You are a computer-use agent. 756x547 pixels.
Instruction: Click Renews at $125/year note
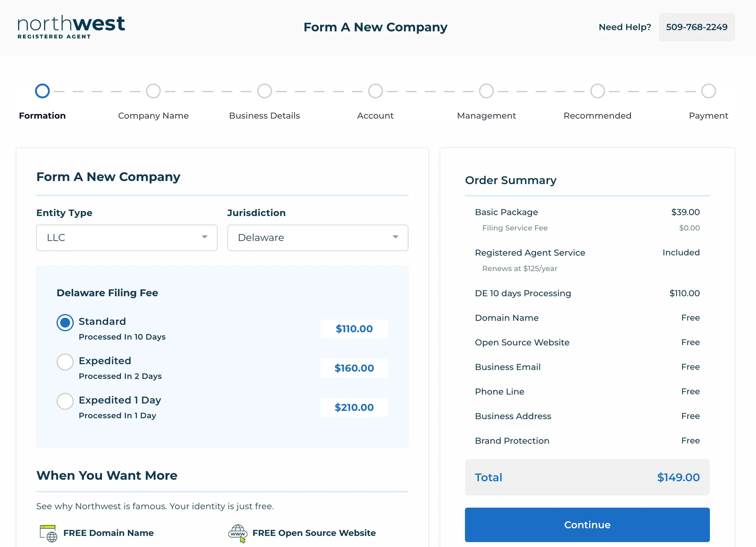pyautogui.click(x=519, y=269)
